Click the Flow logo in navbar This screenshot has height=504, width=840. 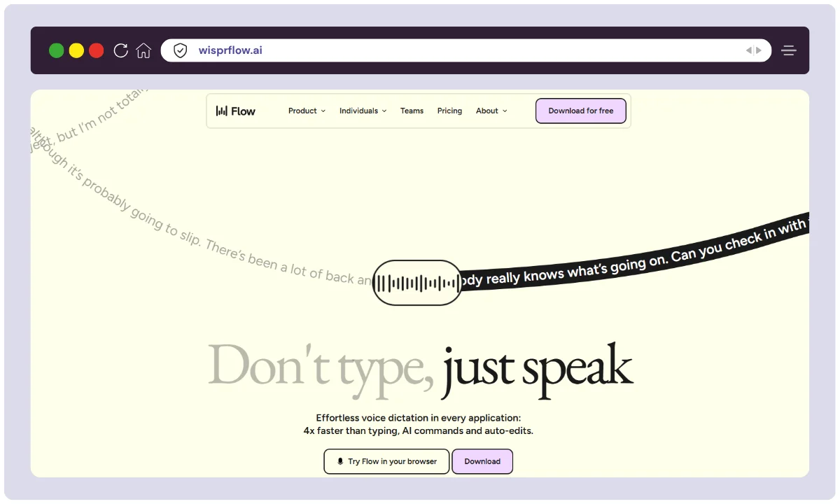pyautogui.click(x=236, y=111)
